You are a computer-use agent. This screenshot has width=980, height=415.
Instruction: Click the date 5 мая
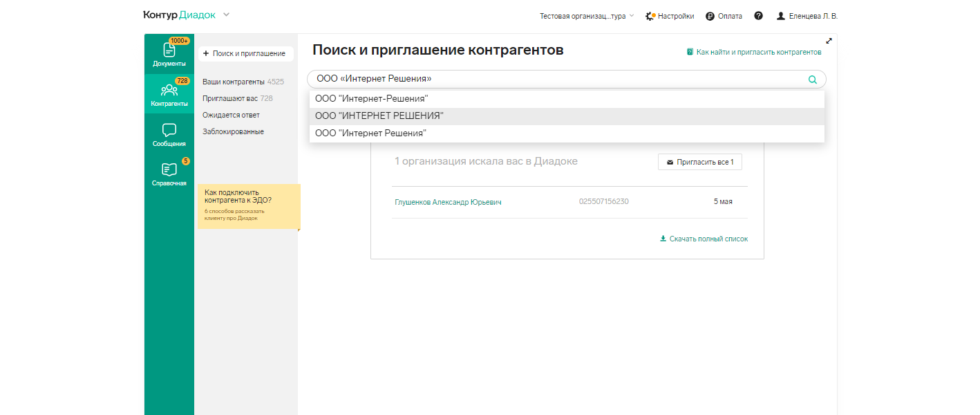click(x=723, y=201)
